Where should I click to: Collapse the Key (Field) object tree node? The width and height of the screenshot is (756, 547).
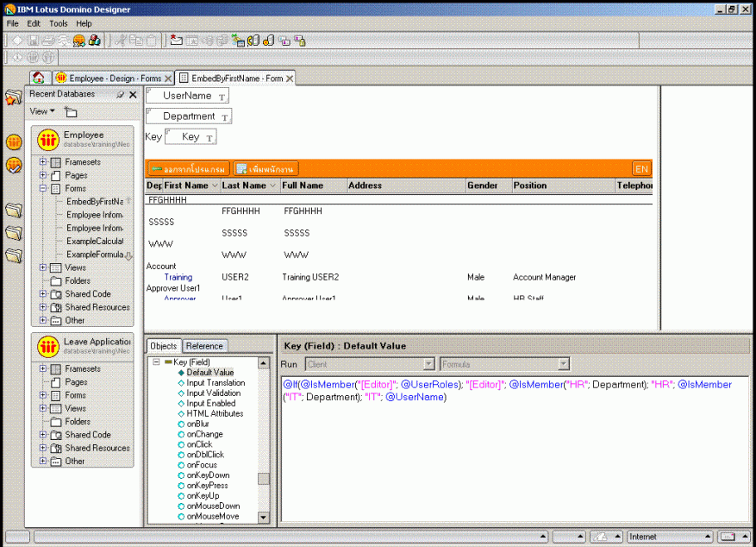pyautogui.click(x=156, y=362)
